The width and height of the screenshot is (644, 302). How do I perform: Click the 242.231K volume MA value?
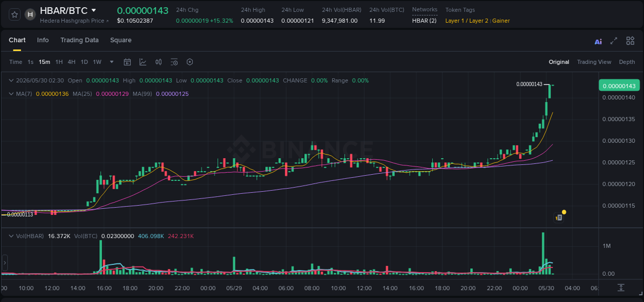click(x=181, y=236)
